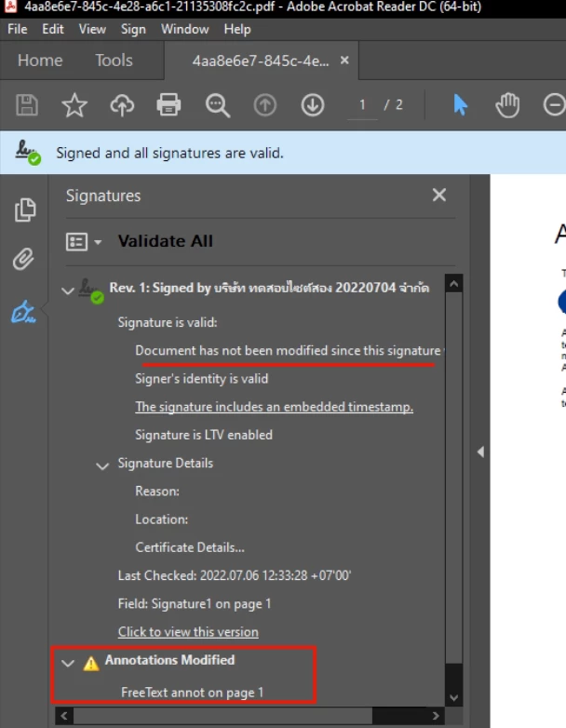Click the Click to view this version link
The height and width of the screenshot is (728, 566).
188,632
